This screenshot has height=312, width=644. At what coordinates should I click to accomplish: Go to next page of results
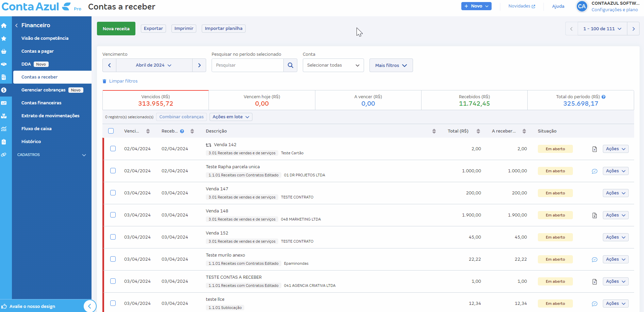coord(633,29)
